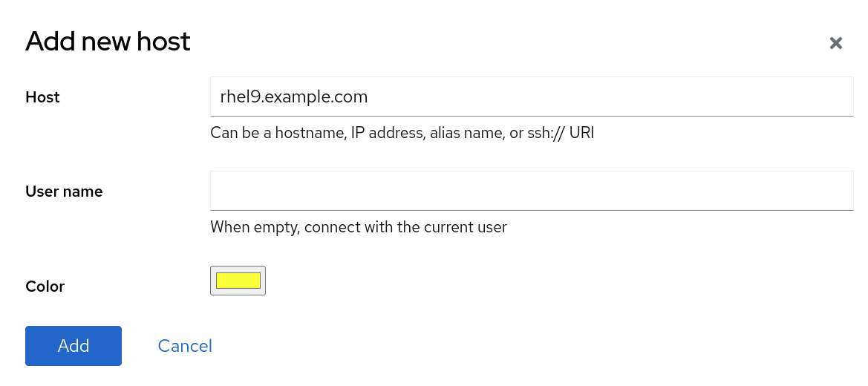The height and width of the screenshot is (386, 868).
Task: Close the Add new host dialog
Action: [x=835, y=43]
